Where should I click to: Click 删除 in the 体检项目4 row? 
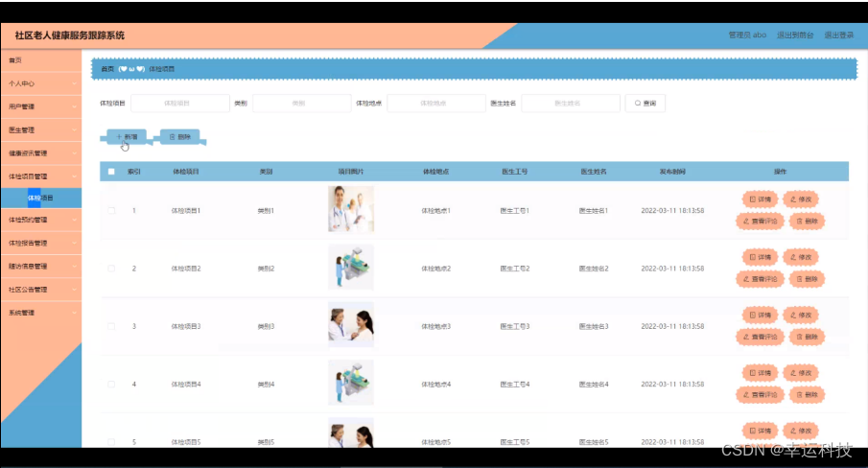pyautogui.click(x=808, y=394)
